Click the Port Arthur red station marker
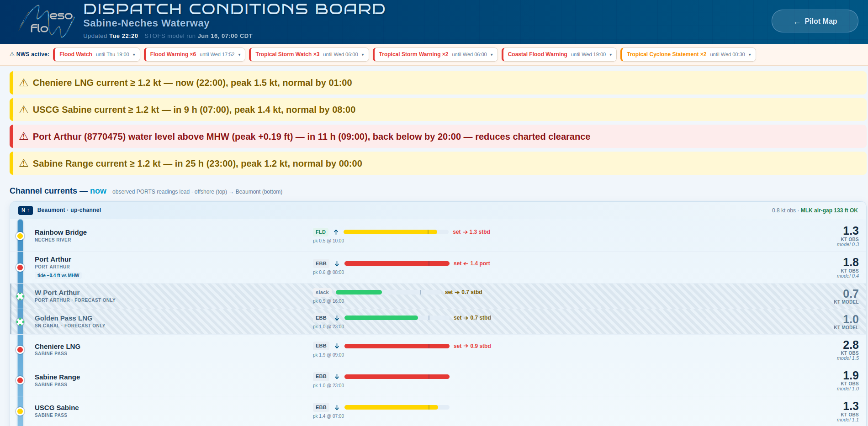868x426 pixels. pos(20,268)
